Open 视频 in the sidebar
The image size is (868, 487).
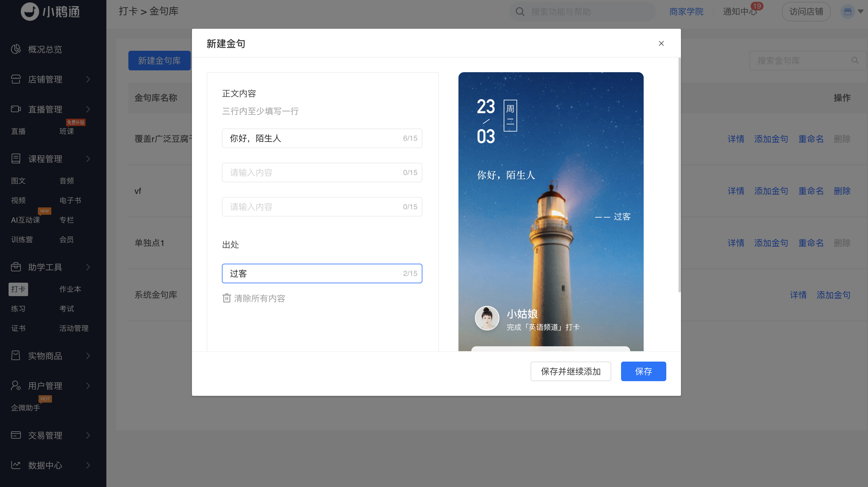click(x=18, y=200)
